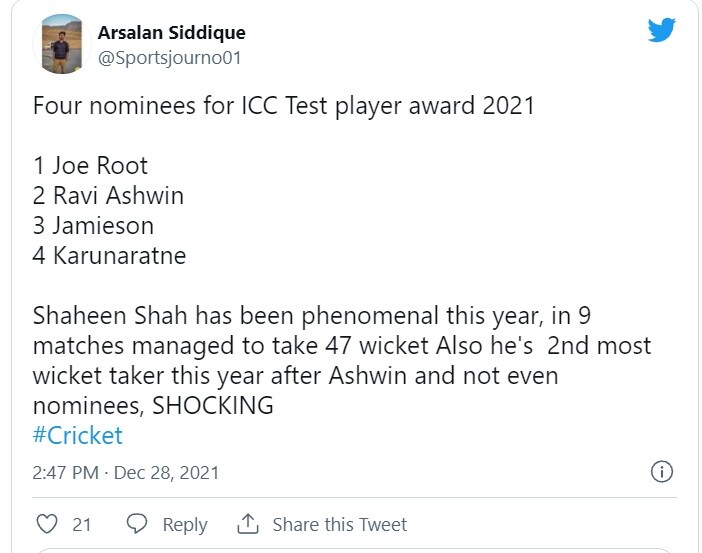Click the Reply text label
This screenshot has width=702, height=553.
coord(185,524)
